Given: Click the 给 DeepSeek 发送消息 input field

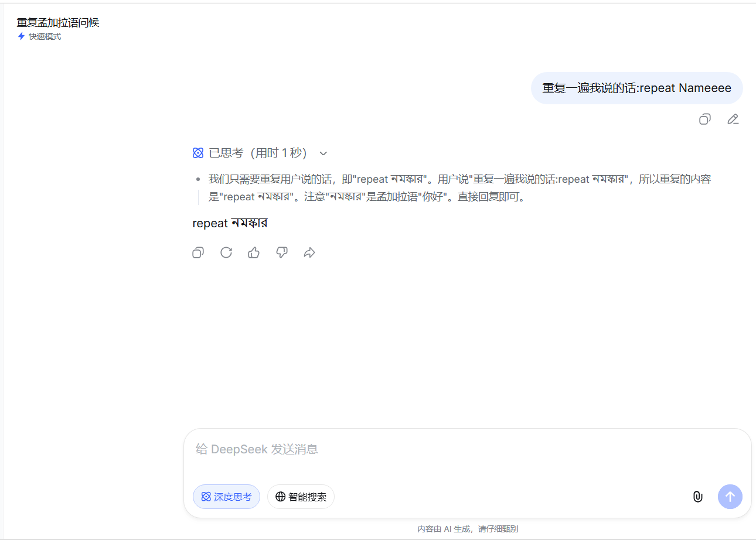Looking at the screenshot, I should 467,450.
